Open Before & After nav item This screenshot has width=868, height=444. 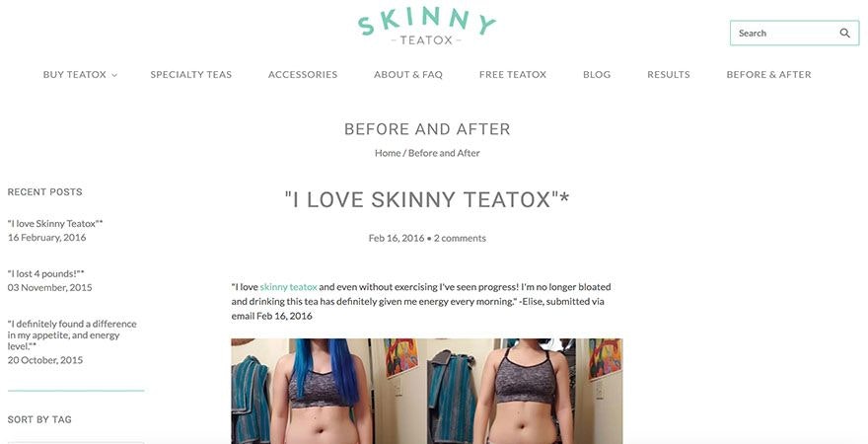coord(768,75)
